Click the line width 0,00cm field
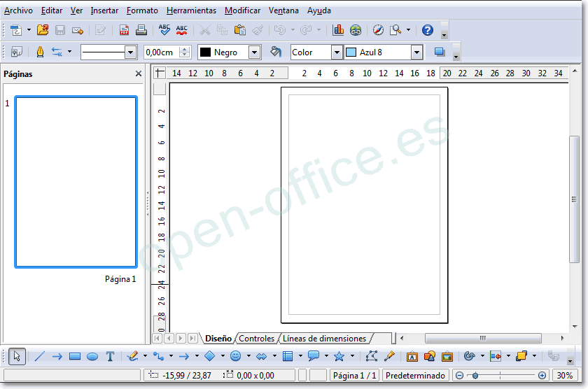 (x=162, y=52)
